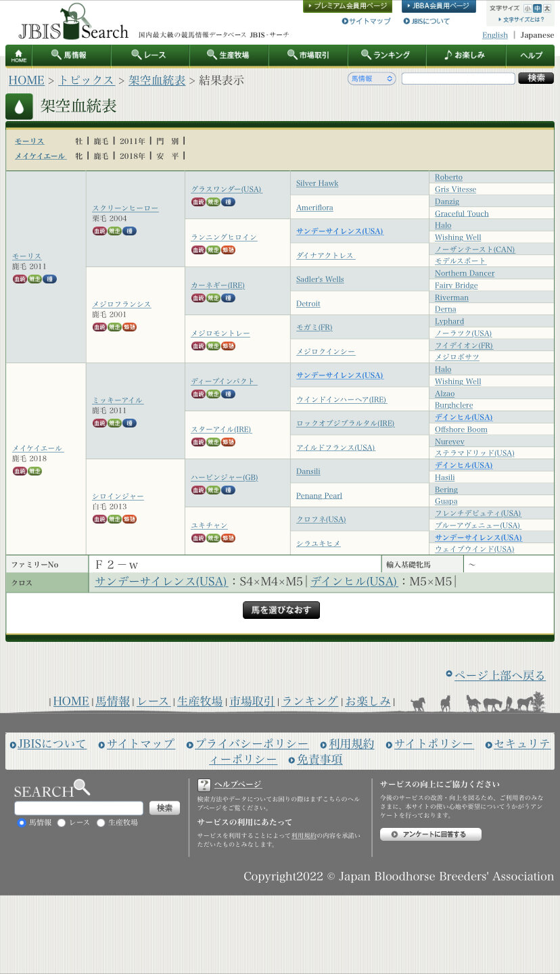This screenshot has width=560, height=974.
Task: Open race record badge under モーリス
Action: click(x=34, y=279)
